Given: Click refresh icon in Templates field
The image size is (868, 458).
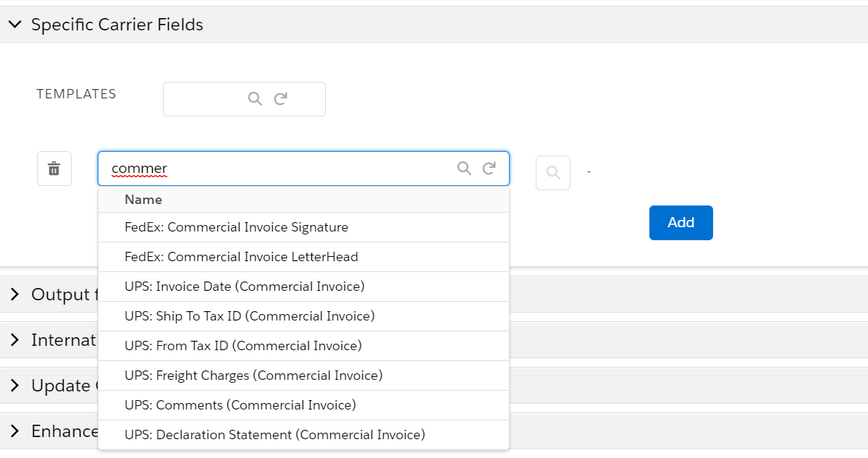Looking at the screenshot, I should coord(281,99).
